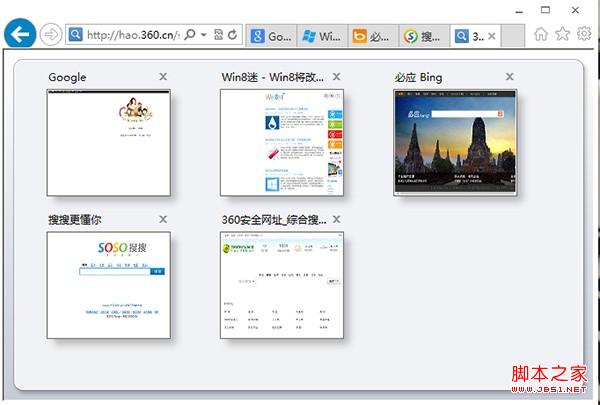Click the 'Win8迷 - Win8将改...' title
Screen dimensions: 600x405
tap(273, 77)
